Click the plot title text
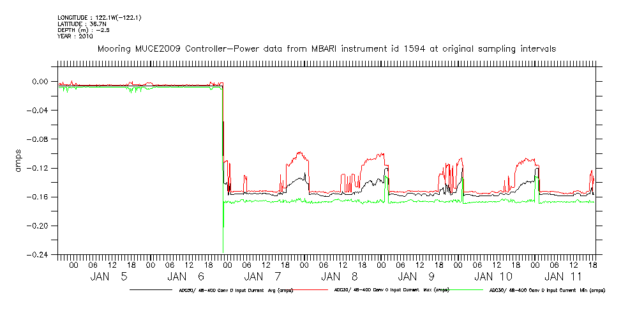 pos(326,49)
